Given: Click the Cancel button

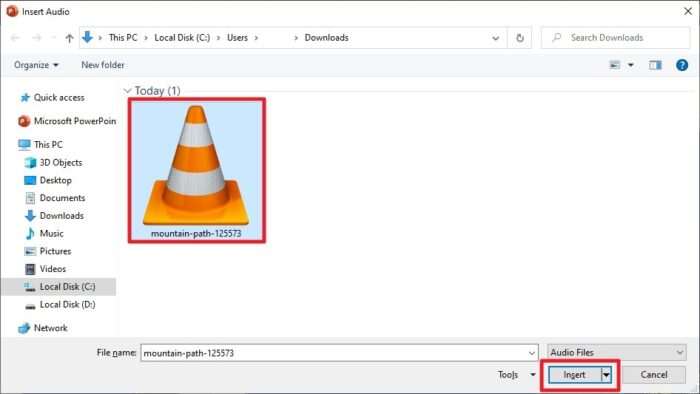Looking at the screenshot, I should pos(654,375).
